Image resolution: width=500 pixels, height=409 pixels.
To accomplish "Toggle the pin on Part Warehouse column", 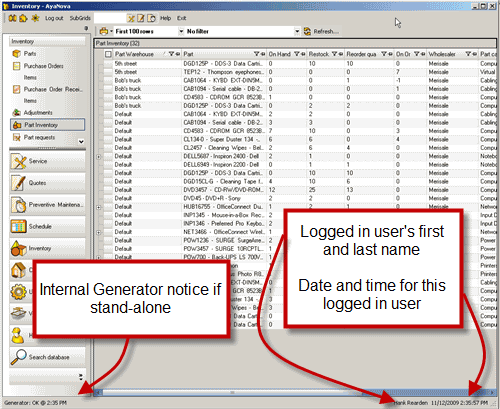I will pos(178,54).
